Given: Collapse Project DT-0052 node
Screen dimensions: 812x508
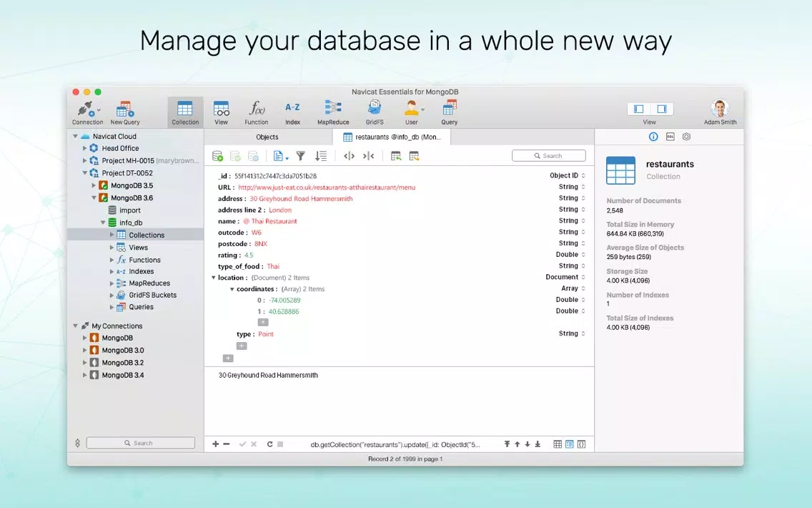Looking at the screenshot, I should (x=85, y=173).
